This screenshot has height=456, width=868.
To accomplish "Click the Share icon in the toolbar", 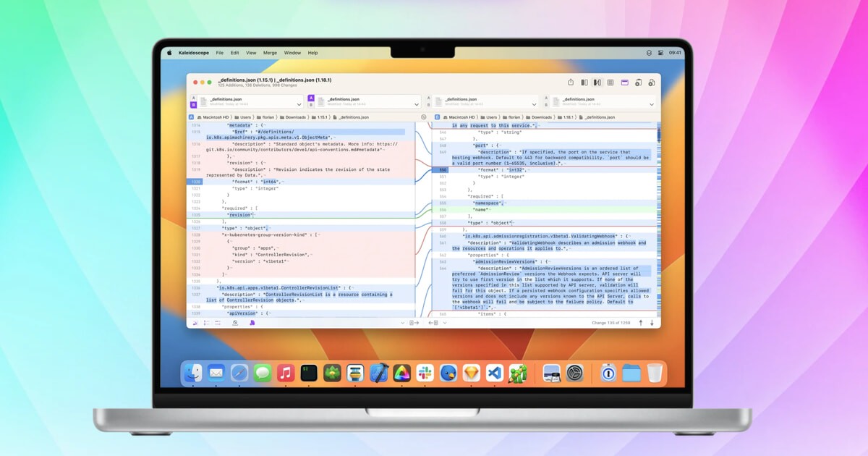I will click(x=571, y=83).
